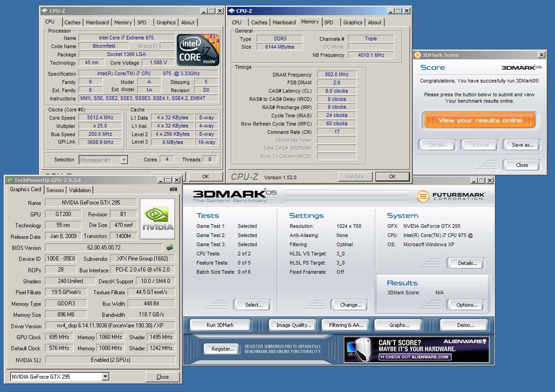
Task: Click the Core Speed 5012.4 MHz field
Action: pos(100,118)
